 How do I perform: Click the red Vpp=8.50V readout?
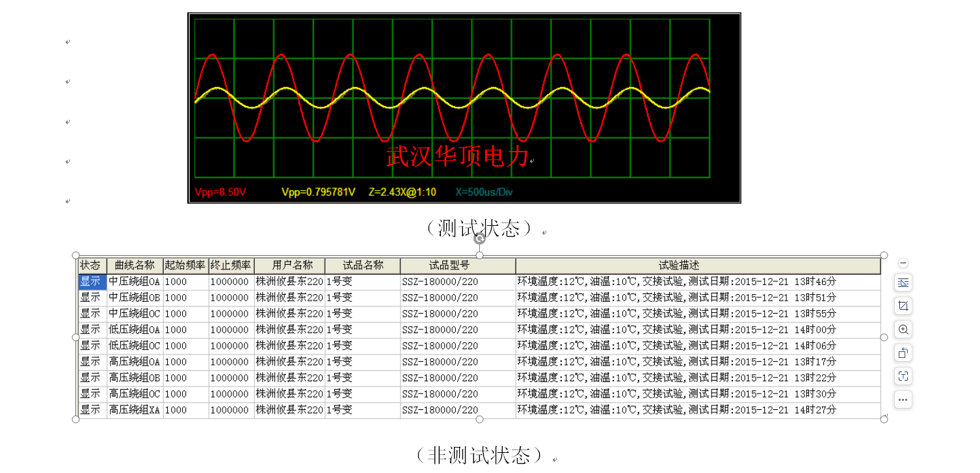pos(220,192)
